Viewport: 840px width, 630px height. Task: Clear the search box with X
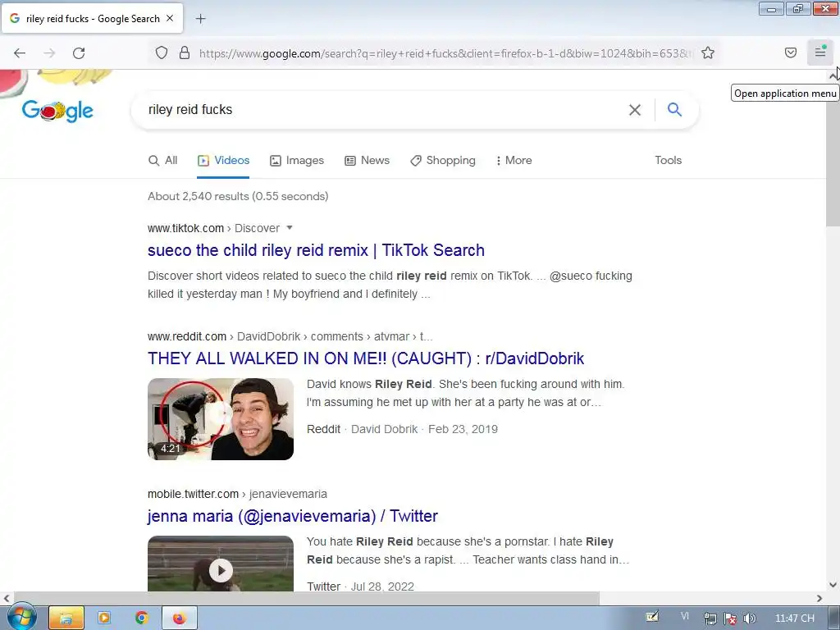(635, 110)
